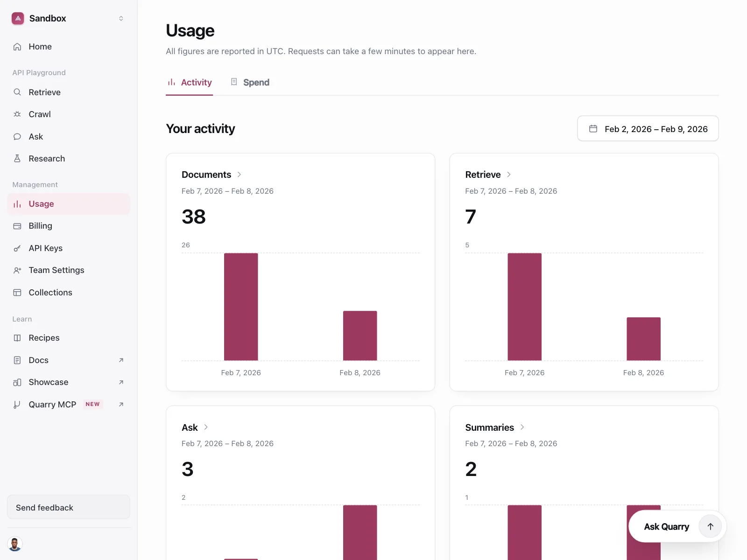Click the calendar icon in date range picker
The image size is (747, 560).
pyautogui.click(x=593, y=129)
